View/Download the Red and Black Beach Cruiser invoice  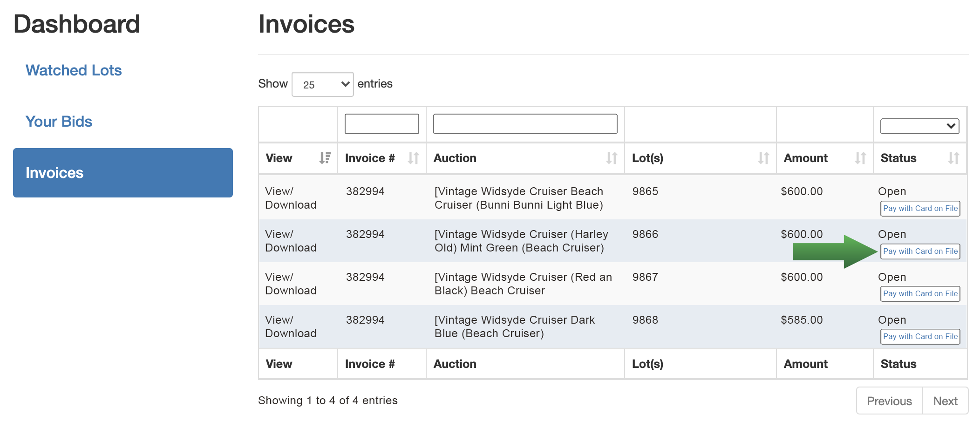290,283
